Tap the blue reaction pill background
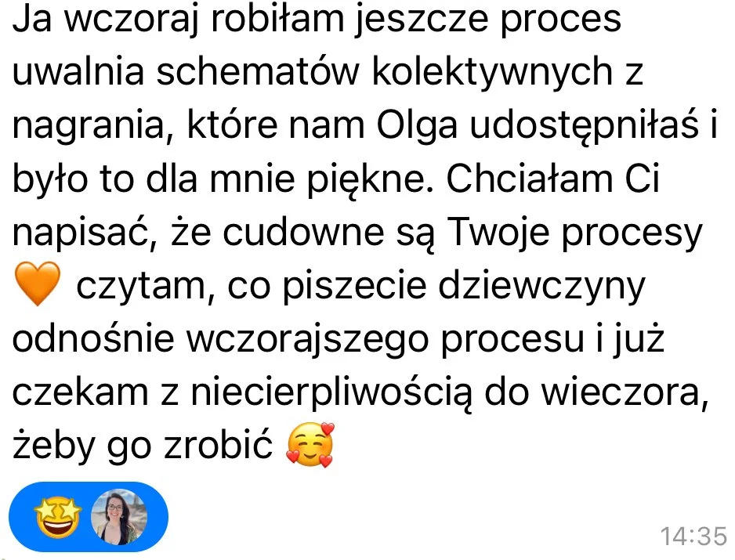The image size is (735, 560). [89, 517]
